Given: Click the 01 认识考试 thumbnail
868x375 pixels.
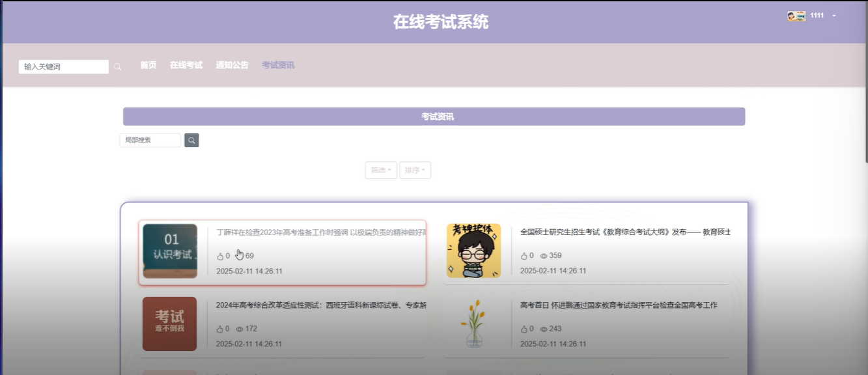Looking at the screenshot, I should [170, 251].
